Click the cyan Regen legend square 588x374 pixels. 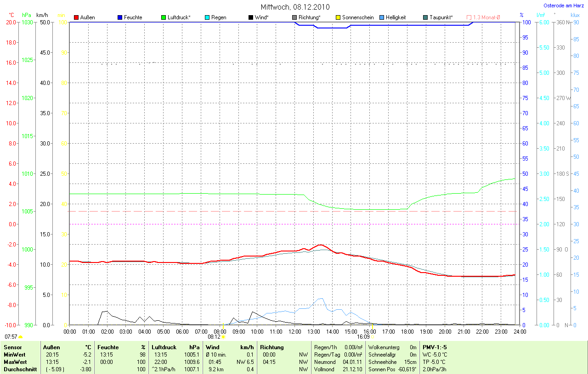click(207, 17)
